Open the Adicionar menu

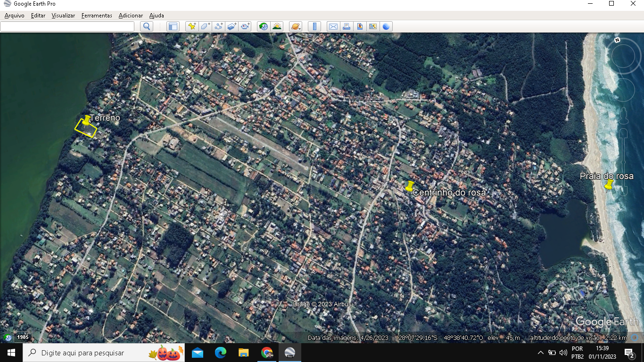pyautogui.click(x=131, y=16)
